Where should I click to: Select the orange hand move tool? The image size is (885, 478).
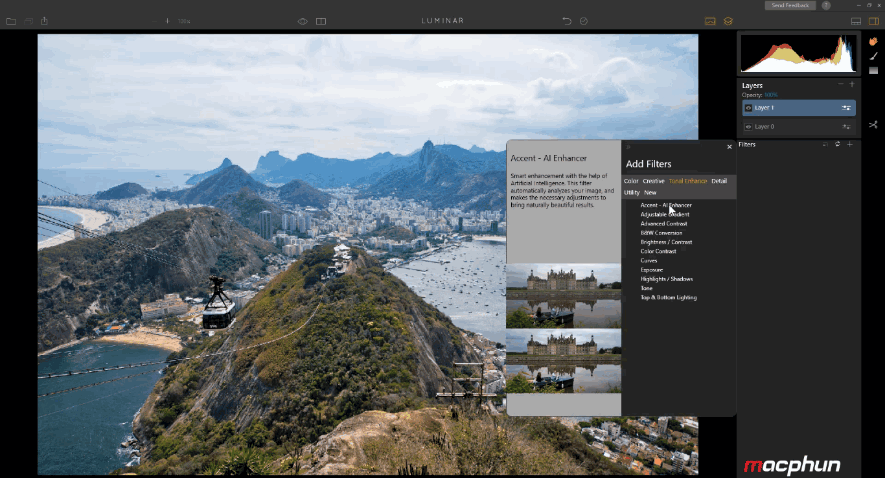click(x=873, y=41)
